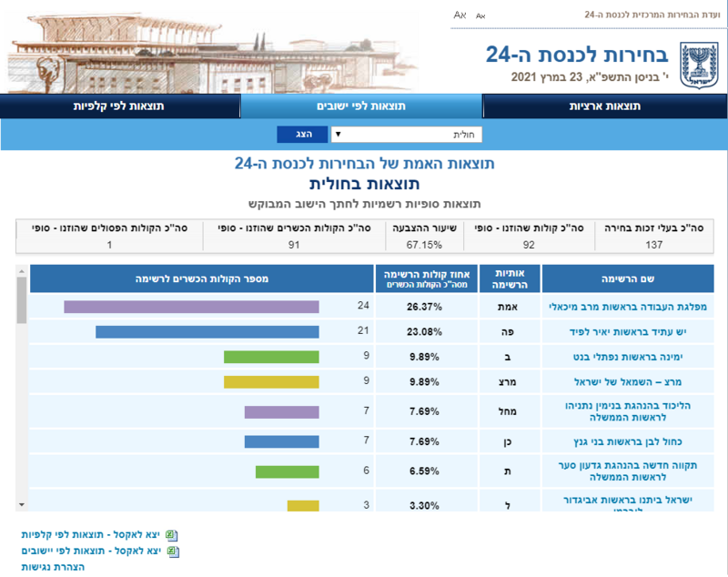Open link הליכוד בהנהגת בנימין נתניהו
728x577 pixels.
pos(628,411)
